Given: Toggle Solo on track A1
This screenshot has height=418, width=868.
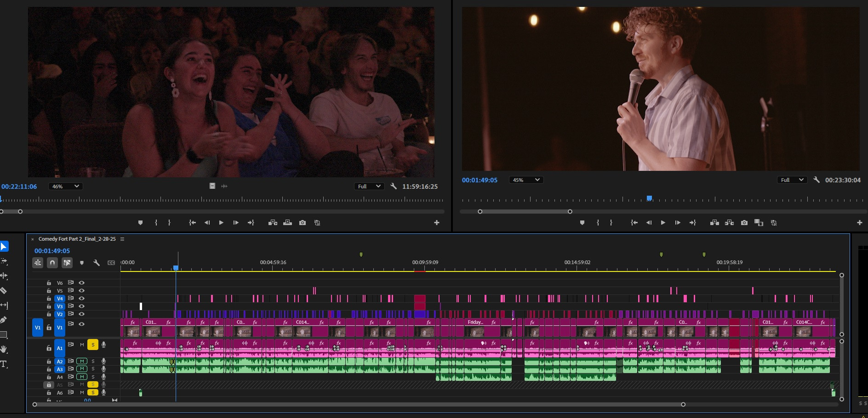Looking at the screenshot, I should tap(93, 345).
